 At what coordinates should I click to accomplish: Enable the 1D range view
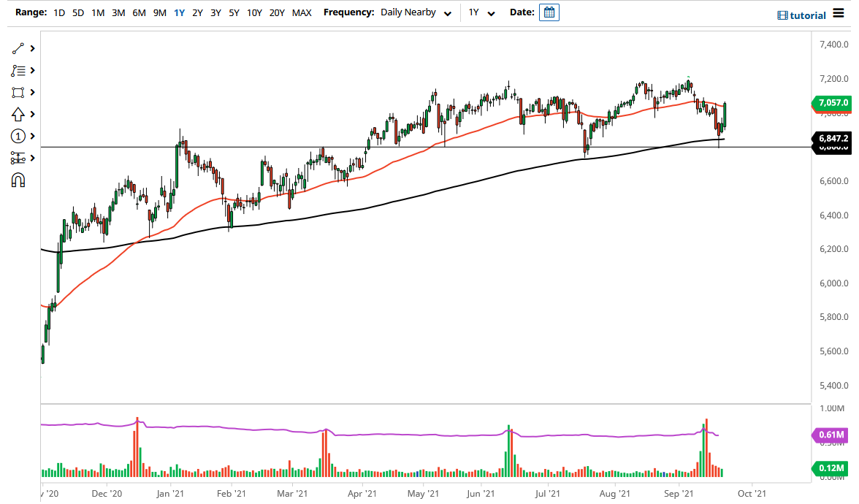pyautogui.click(x=58, y=12)
